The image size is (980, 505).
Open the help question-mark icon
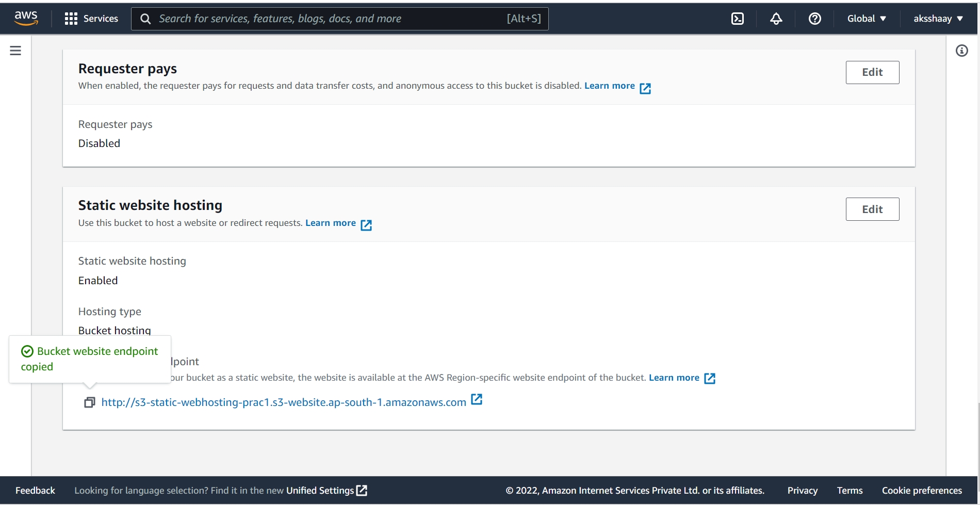pyautogui.click(x=814, y=19)
